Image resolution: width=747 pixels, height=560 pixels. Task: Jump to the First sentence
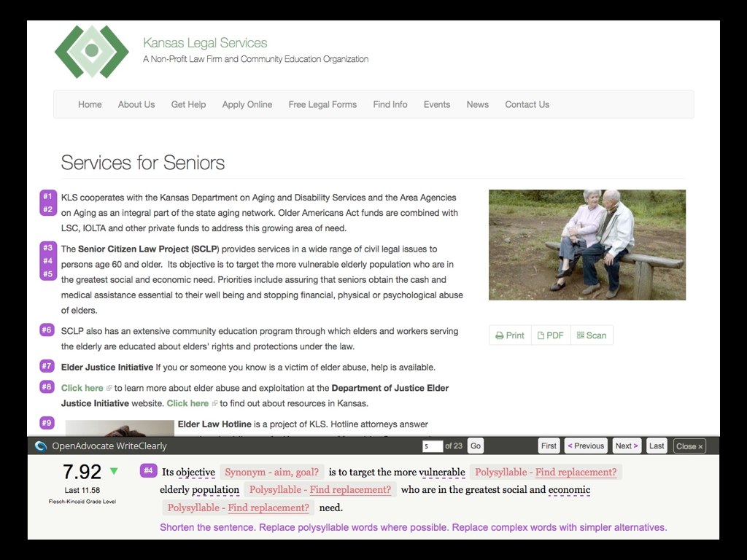pyautogui.click(x=549, y=446)
